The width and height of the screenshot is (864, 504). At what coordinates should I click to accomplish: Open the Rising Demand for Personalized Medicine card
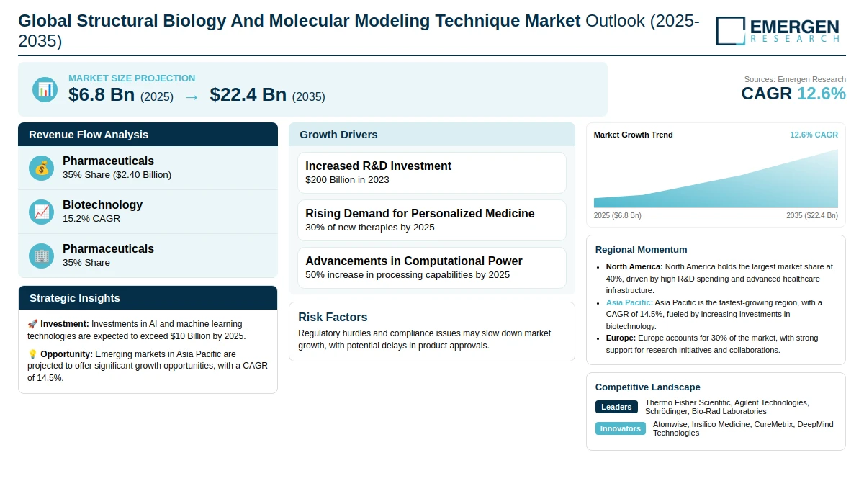[x=432, y=220]
